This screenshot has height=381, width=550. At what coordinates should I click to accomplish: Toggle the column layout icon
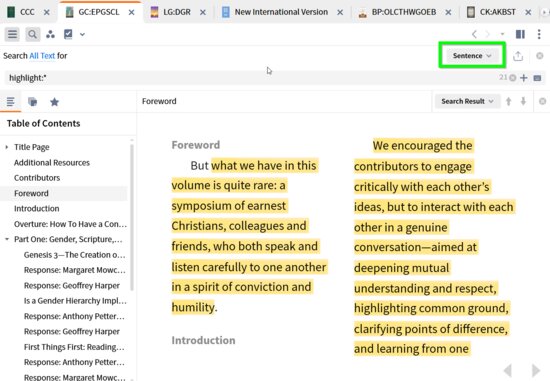[x=521, y=34]
